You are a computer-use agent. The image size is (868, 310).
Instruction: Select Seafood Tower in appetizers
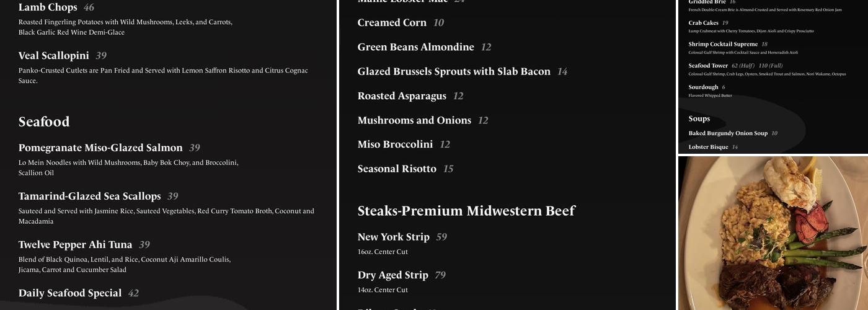click(708, 65)
